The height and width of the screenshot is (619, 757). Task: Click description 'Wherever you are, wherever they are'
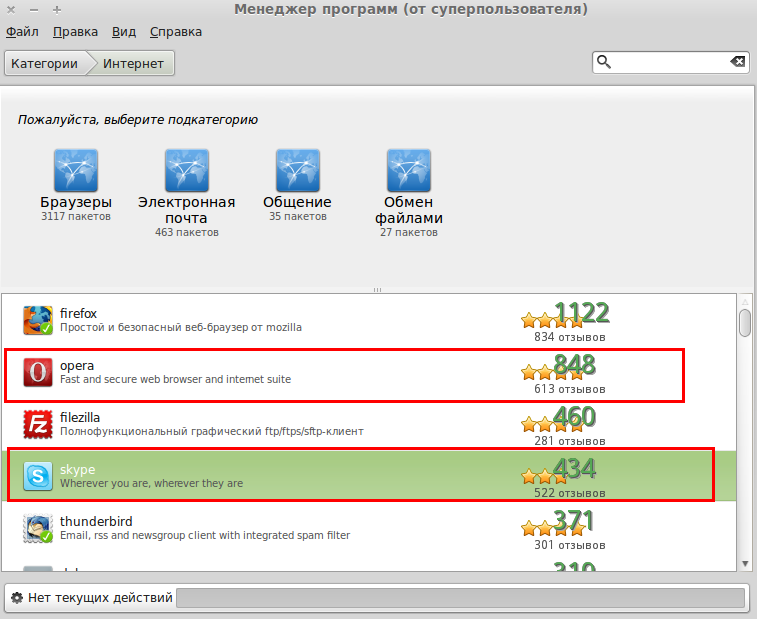pyautogui.click(x=151, y=483)
